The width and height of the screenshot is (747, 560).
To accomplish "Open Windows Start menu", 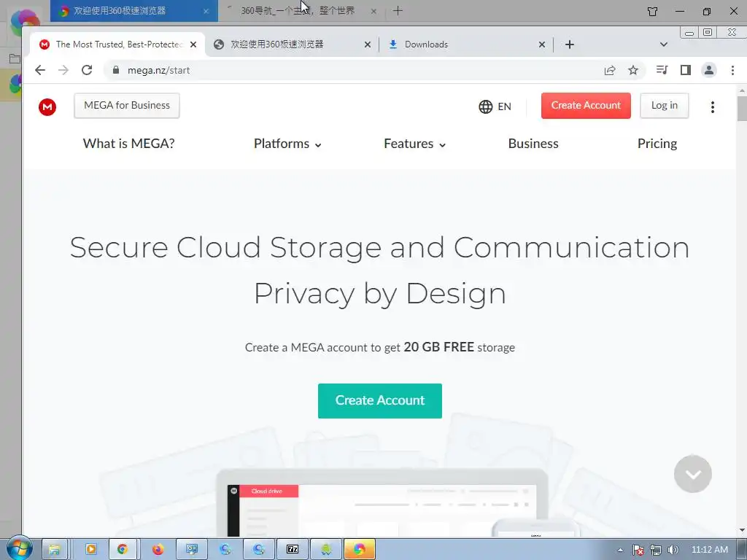I will click(20, 548).
